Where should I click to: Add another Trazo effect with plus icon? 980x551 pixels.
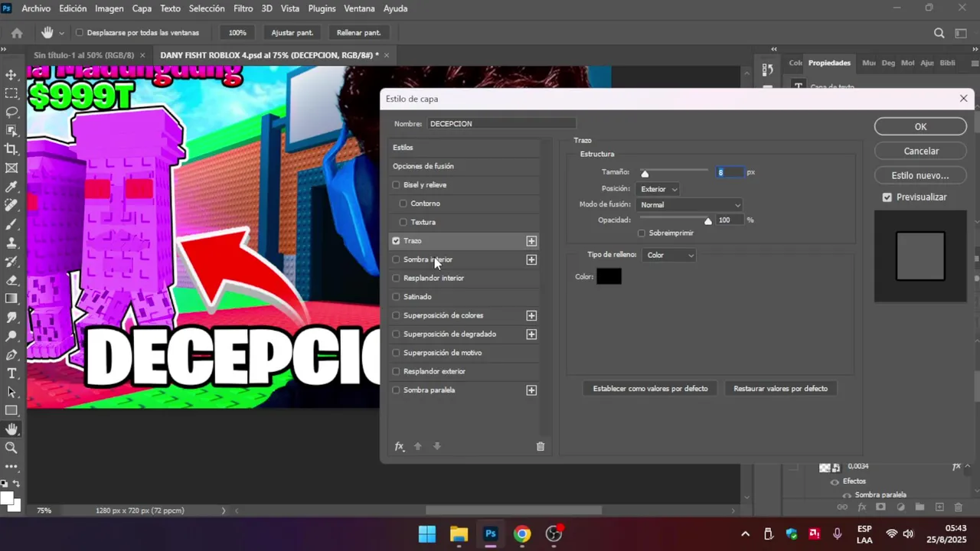tap(531, 241)
